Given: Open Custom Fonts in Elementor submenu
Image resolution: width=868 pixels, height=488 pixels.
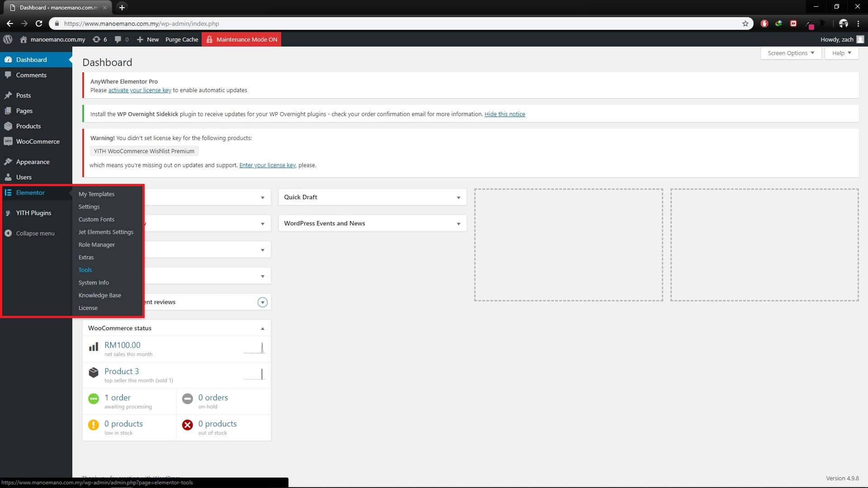Looking at the screenshot, I should [96, 219].
